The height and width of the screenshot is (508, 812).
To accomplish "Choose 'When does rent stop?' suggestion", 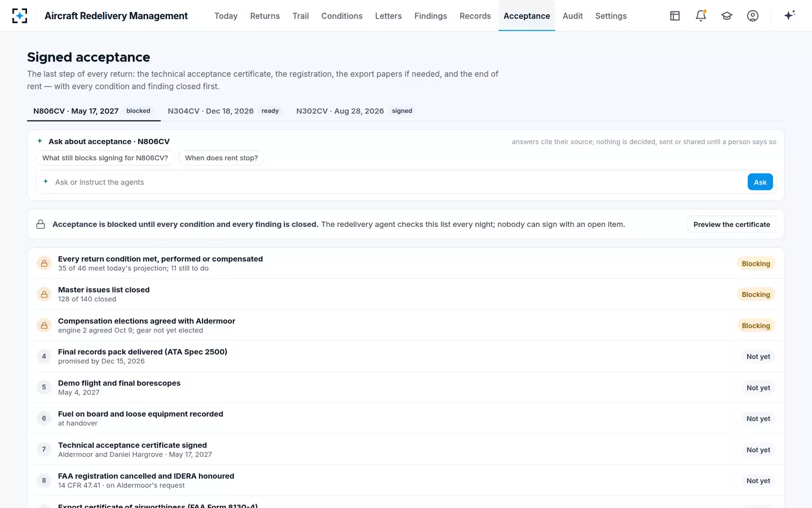I will (x=221, y=158).
